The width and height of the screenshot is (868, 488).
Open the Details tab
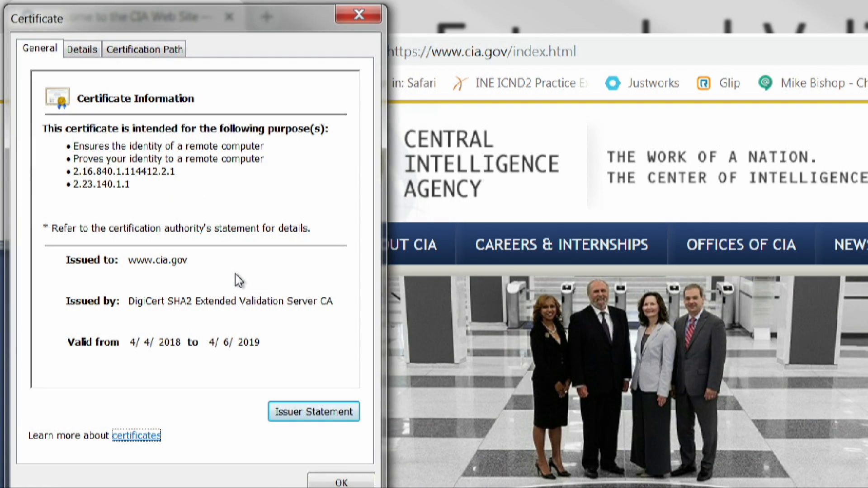pos(82,49)
